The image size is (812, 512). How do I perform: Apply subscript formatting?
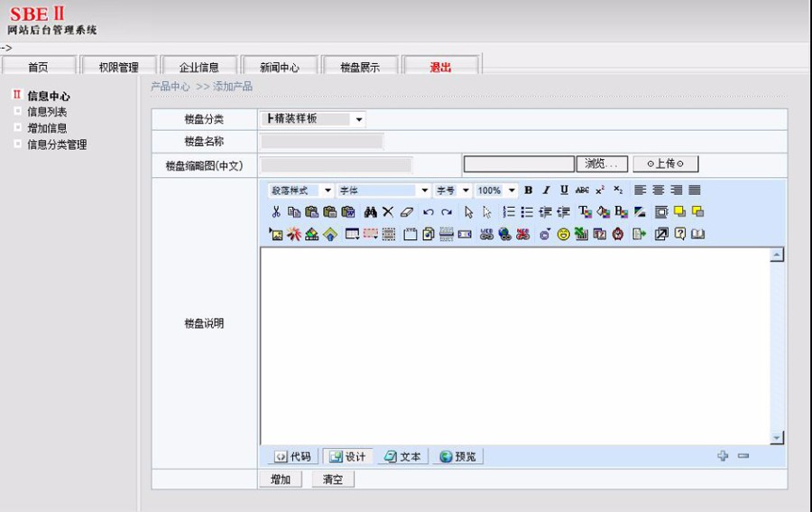point(618,191)
